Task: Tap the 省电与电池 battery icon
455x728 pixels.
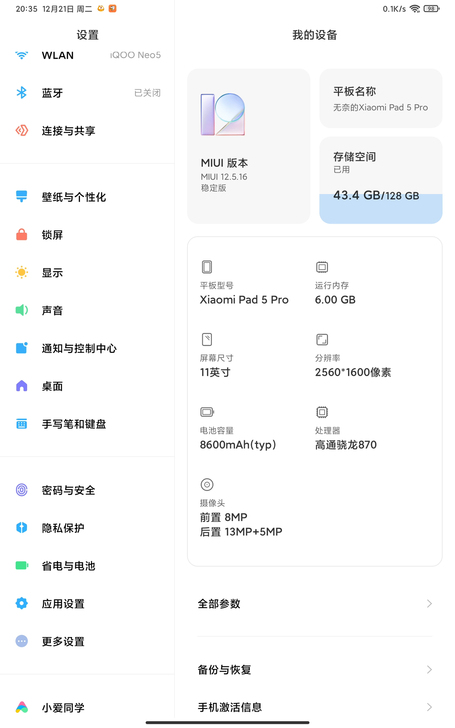Action: pos(21,566)
